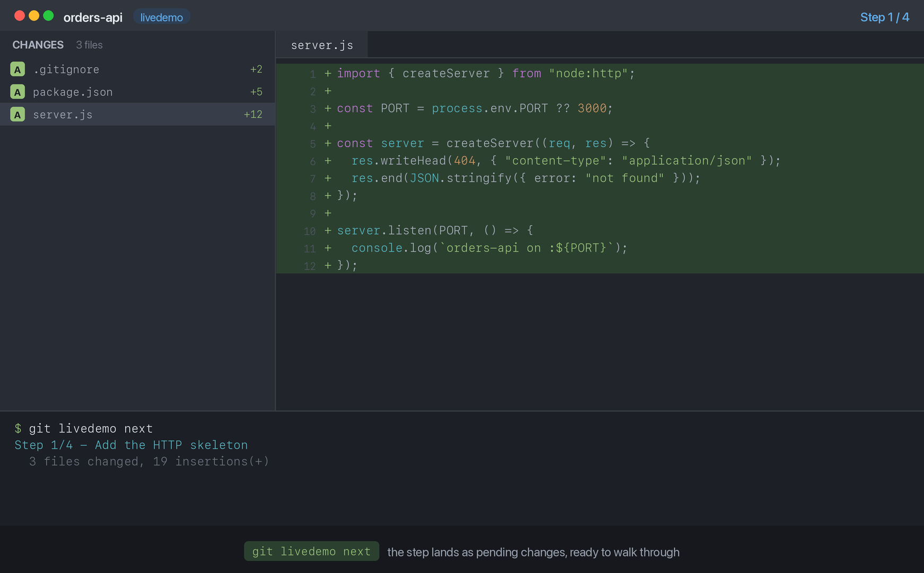The image size is (924, 573).
Task: Click the terminal command 'git livedemo next'
Action: [x=91, y=428]
